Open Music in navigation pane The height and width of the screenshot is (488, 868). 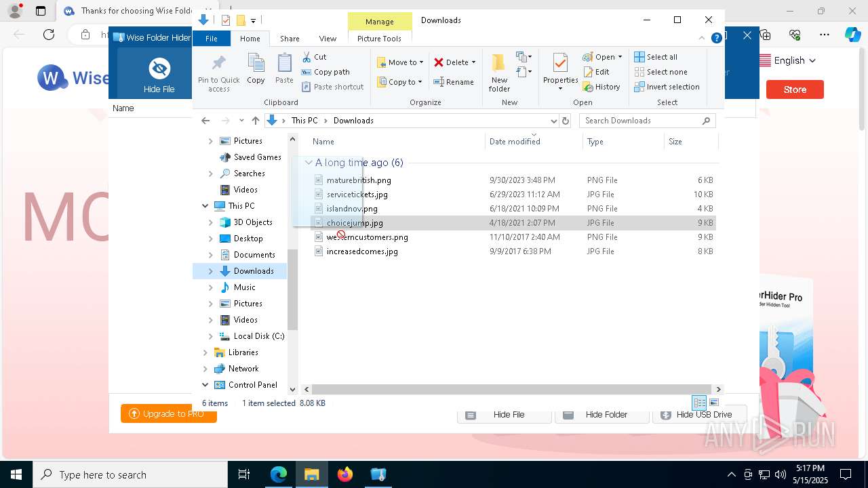[244, 287]
